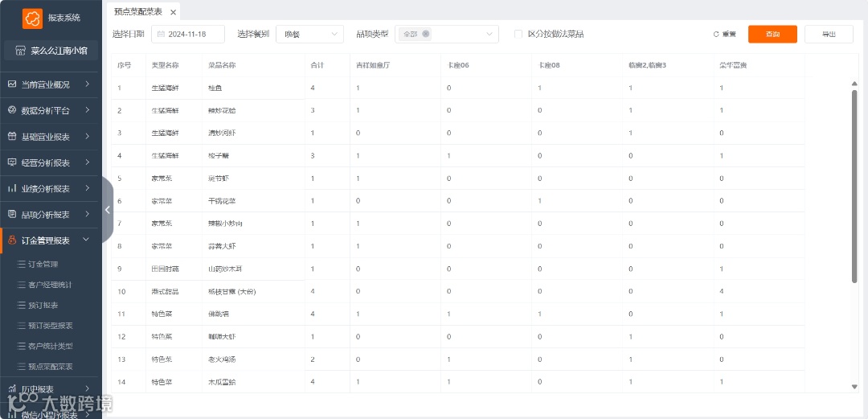Image resolution: width=868 pixels, height=419 pixels.
Task: Click the 品项分析报表 document icon
Action: tap(12, 214)
